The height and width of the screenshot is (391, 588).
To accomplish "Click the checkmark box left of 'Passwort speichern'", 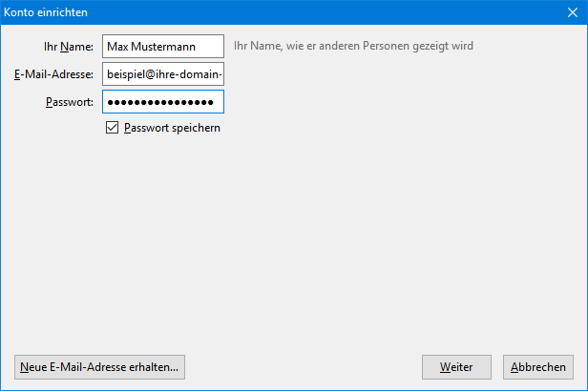I will [113, 128].
